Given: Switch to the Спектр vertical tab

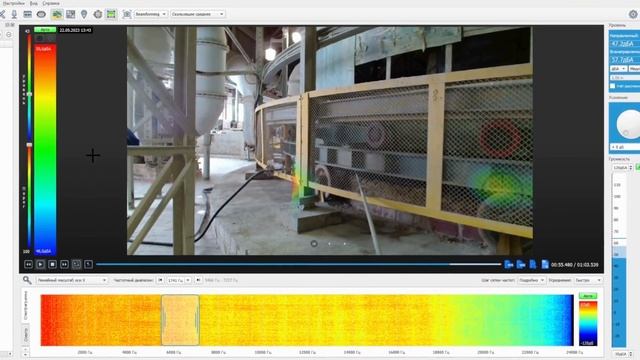Looking at the screenshot, I should 26,334.
